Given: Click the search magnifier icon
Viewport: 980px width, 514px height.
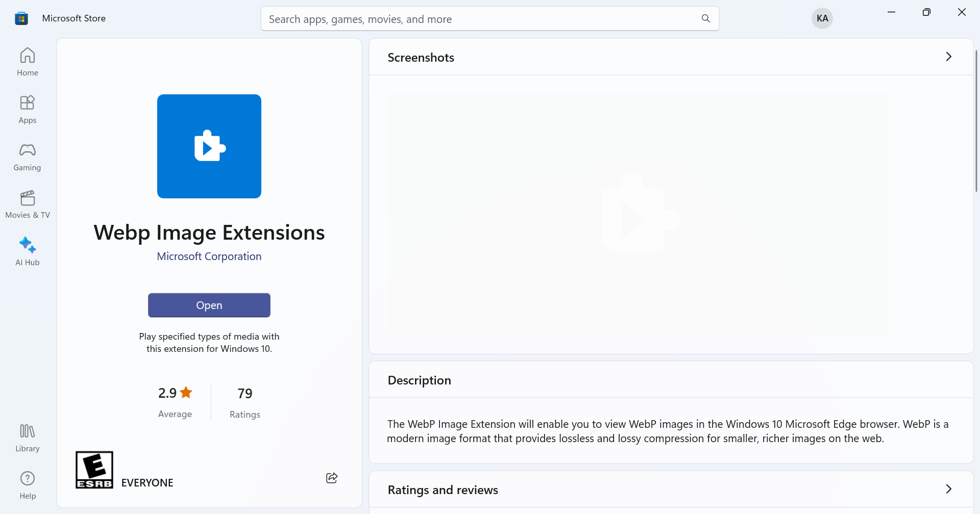Looking at the screenshot, I should (706, 19).
